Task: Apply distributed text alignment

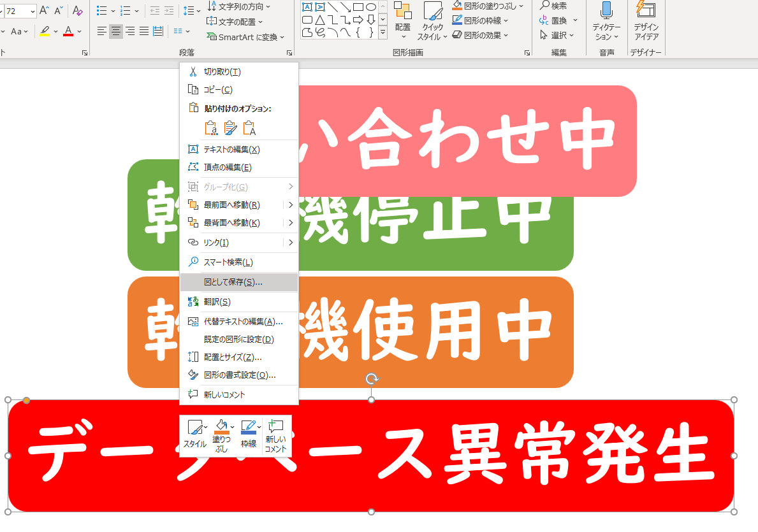Action: click(x=158, y=31)
